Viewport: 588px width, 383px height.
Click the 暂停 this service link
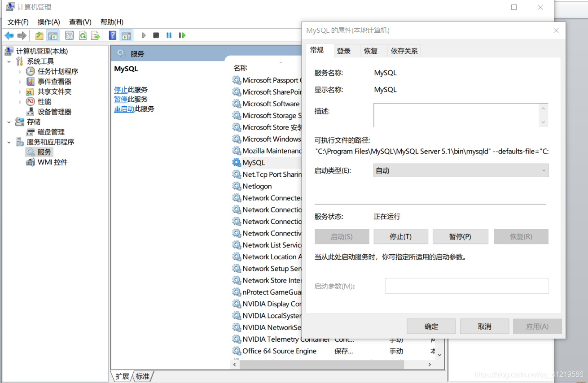pos(121,99)
